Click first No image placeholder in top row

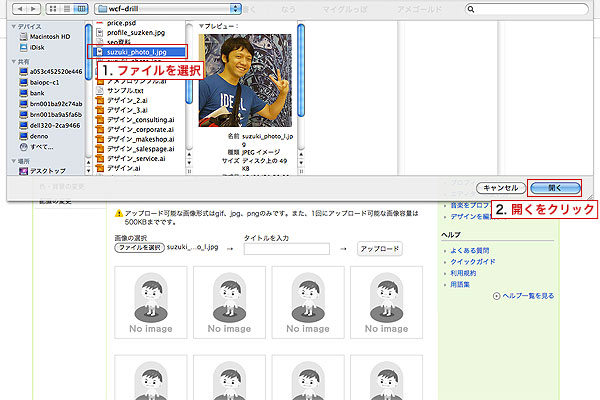[151, 302]
